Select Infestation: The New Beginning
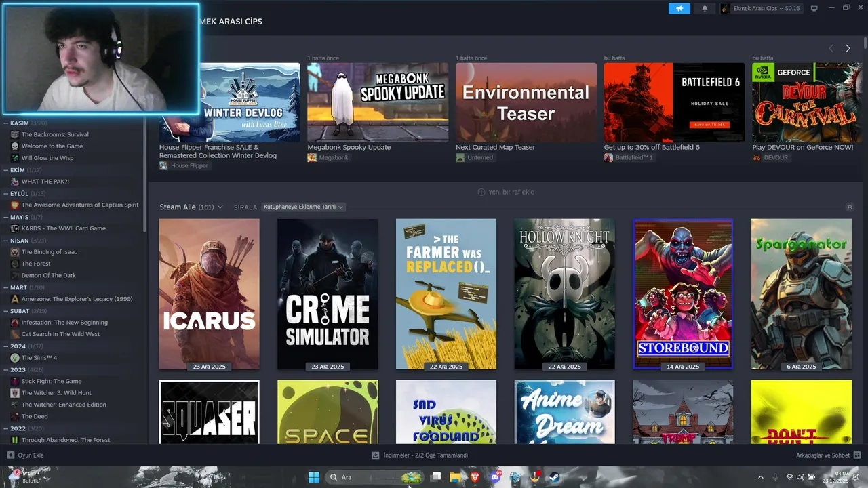The image size is (868, 488). tap(64, 322)
